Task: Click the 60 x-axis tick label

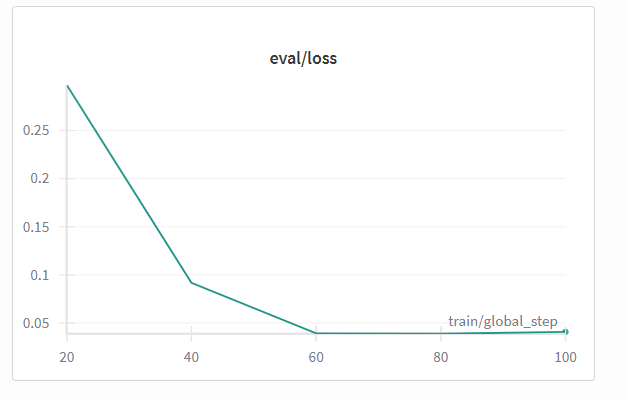Action: pos(316,357)
